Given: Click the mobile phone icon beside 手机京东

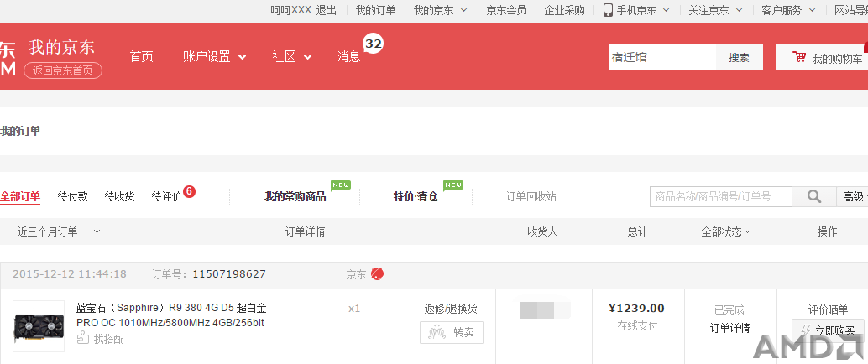Looking at the screenshot, I should (x=608, y=10).
